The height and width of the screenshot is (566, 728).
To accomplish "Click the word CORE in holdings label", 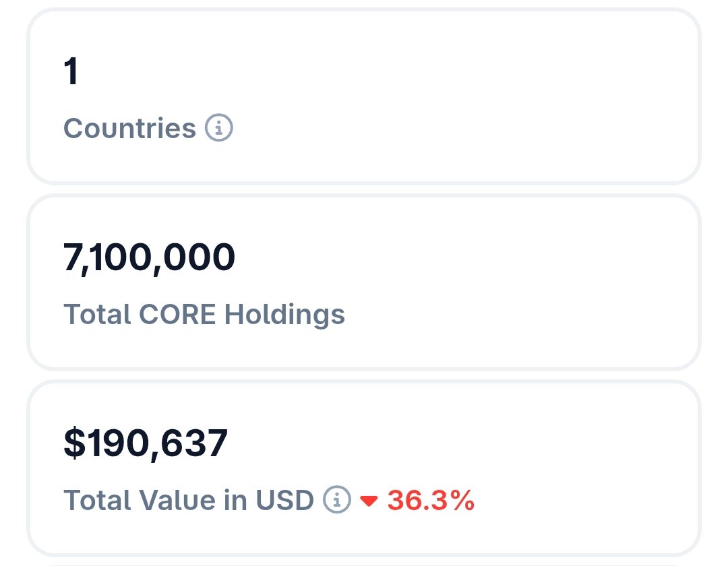I will [177, 314].
